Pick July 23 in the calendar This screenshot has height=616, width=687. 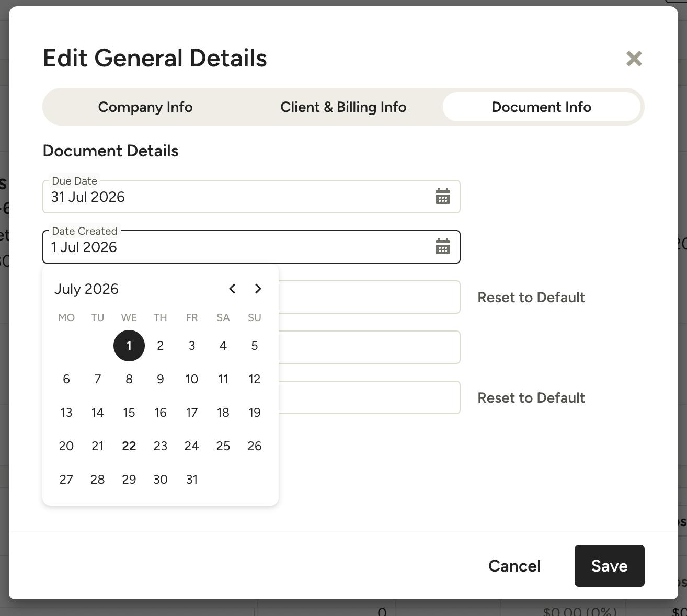(161, 446)
